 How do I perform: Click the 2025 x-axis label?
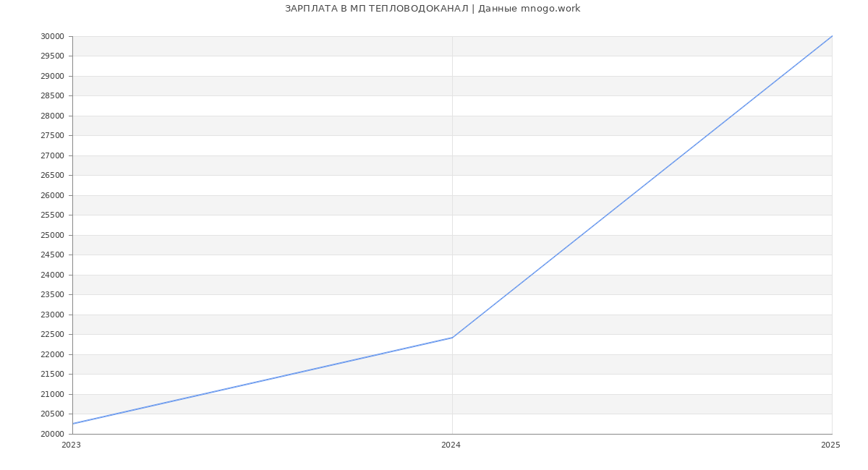pyautogui.click(x=830, y=445)
